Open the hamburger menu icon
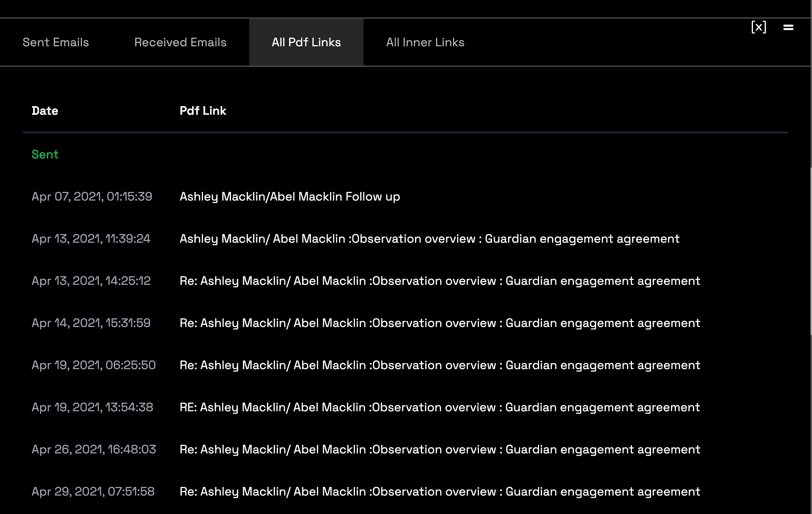 coord(788,27)
